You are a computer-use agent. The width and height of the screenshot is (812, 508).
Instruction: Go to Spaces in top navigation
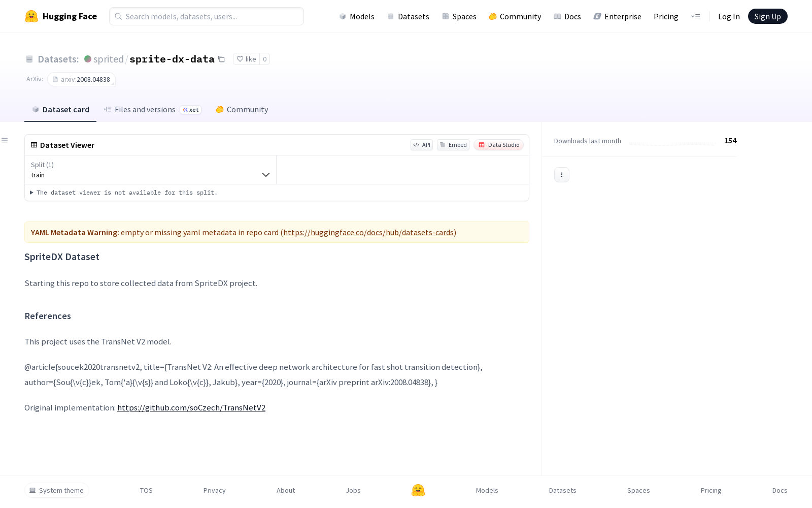(459, 16)
